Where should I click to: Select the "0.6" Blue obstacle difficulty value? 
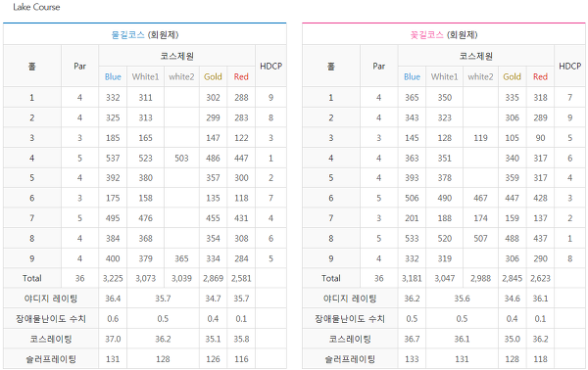[113, 319]
